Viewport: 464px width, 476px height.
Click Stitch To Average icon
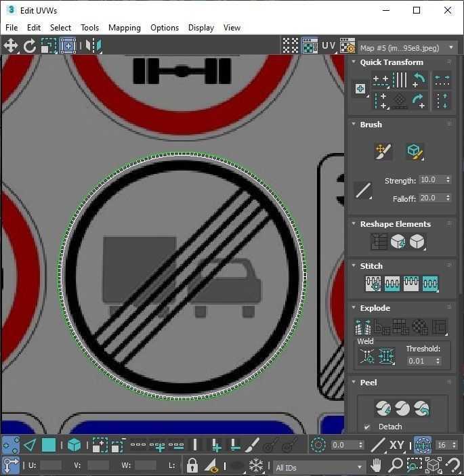[x=392, y=284]
